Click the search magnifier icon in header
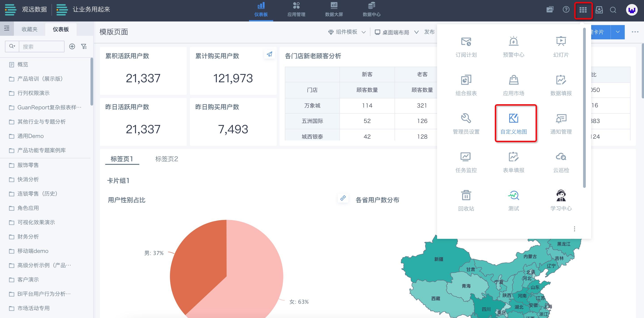The image size is (644, 318). point(613,10)
